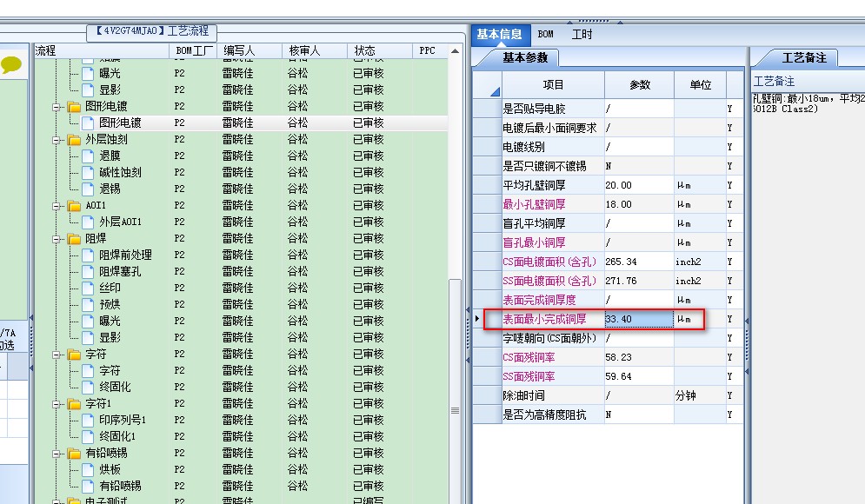The width and height of the screenshot is (865, 504).
Task: Click the document icon beside 退膜
Action: tap(88, 156)
